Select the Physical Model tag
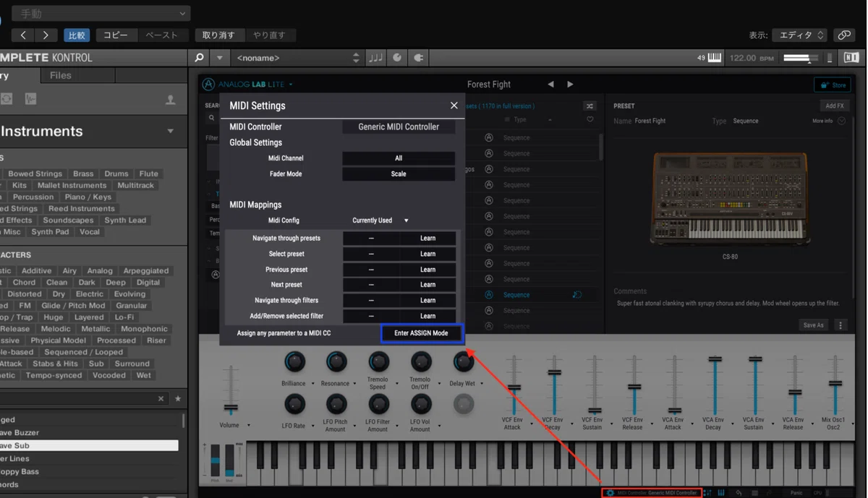 point(59,340)
